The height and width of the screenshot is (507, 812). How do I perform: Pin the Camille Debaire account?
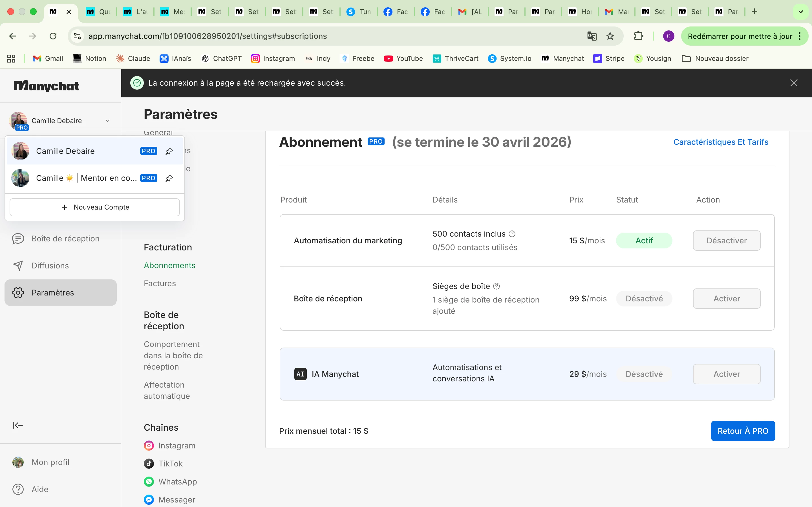(169, 151)
